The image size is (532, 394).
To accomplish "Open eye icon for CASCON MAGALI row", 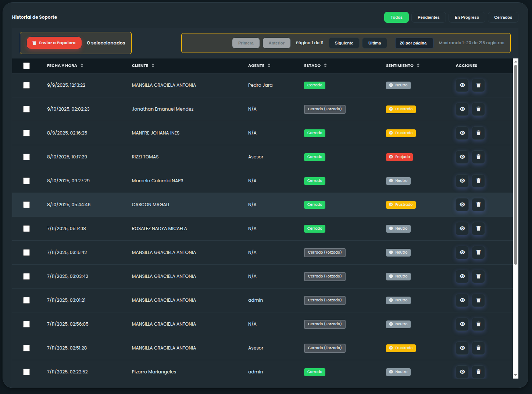I will pyautogui.click(x=462, y=205).
